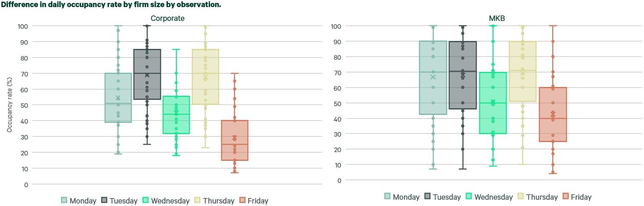Click the MKB chart title
This screenshot has width=644, height=206.
pyautogui.click(x=497, y=18)
